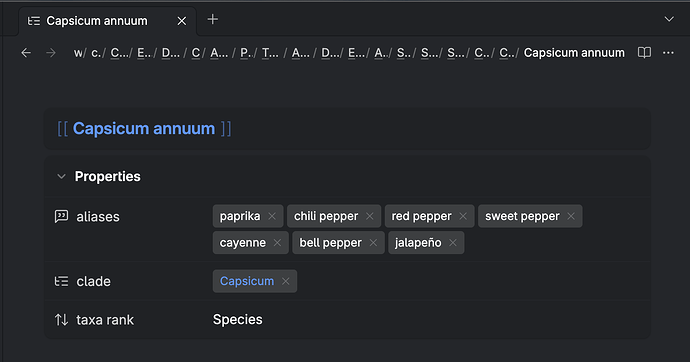Remove the jalapeño alias

coord(453,243)
